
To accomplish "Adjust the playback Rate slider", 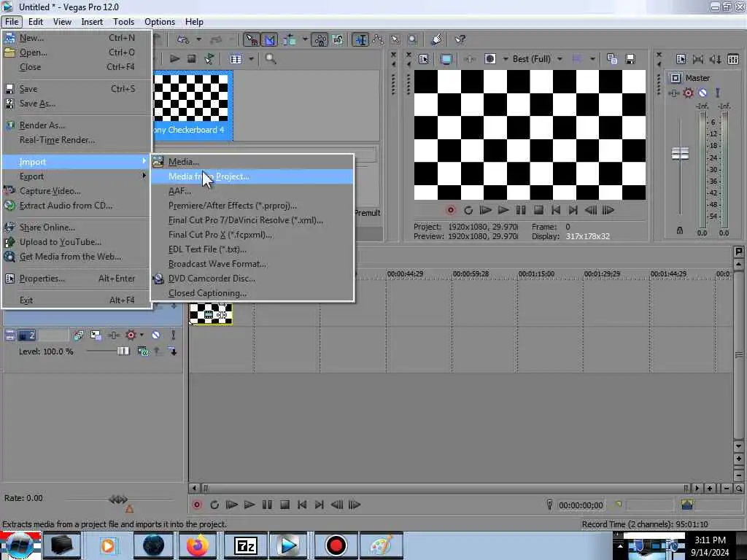I will (118, 499).
